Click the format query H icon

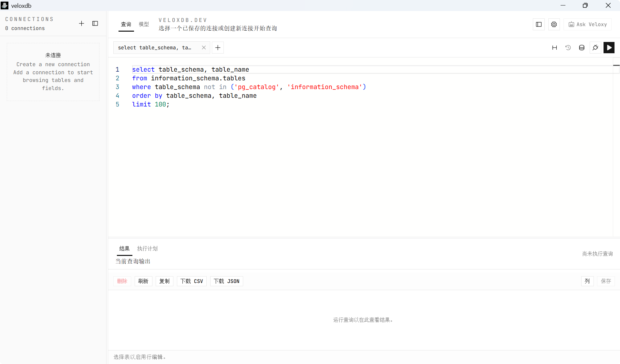point(554,48)
